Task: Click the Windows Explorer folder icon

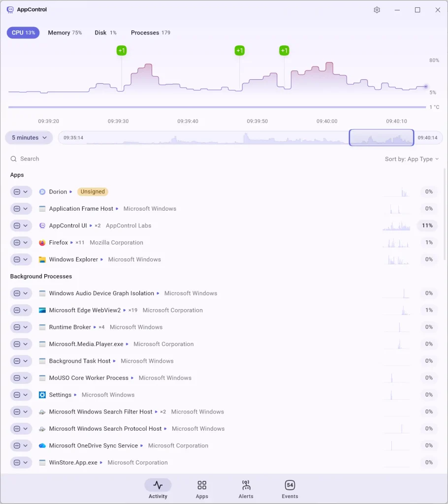Action: point(42,259)
